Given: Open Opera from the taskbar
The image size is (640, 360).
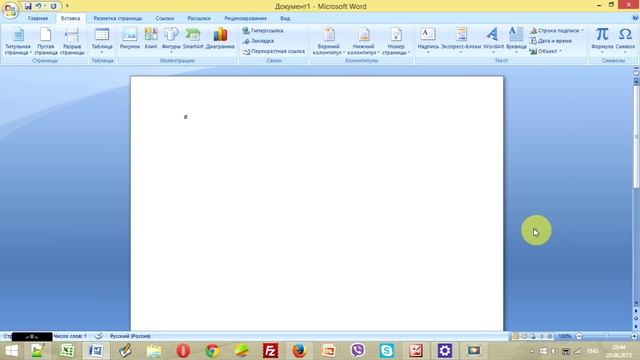Looking at the screenshot, I should click(183, 351).
